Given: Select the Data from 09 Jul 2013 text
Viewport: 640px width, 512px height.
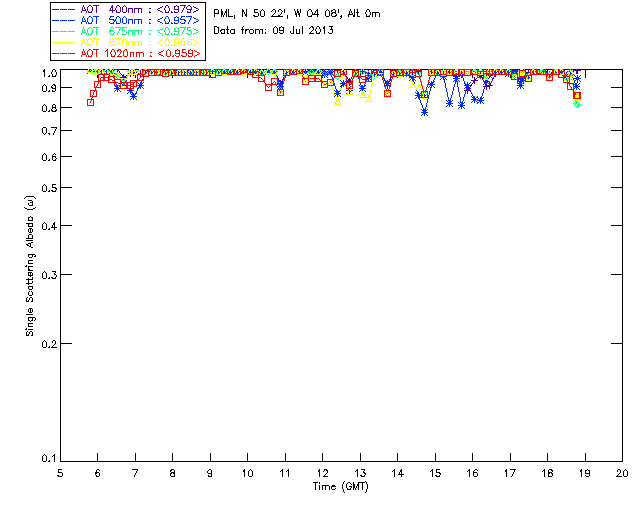Looking at the screenshot, I should (x=273, y=31).
